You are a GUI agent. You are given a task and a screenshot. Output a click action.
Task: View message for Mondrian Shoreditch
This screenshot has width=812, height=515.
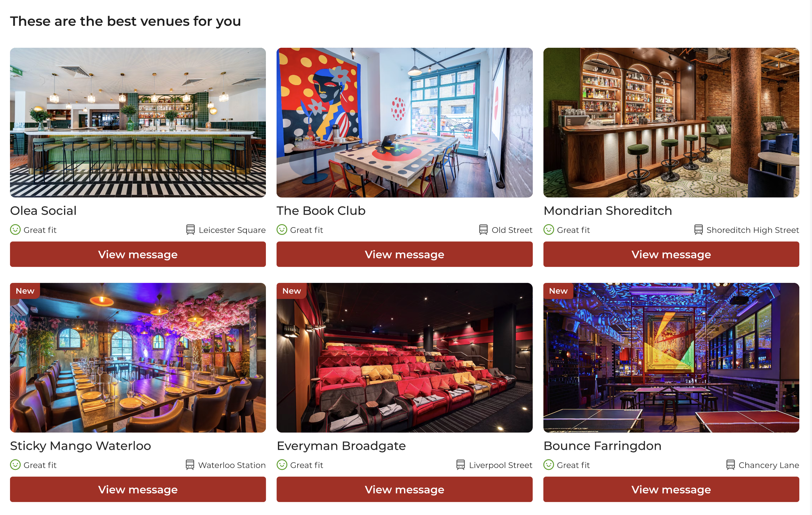click(671, 254)
